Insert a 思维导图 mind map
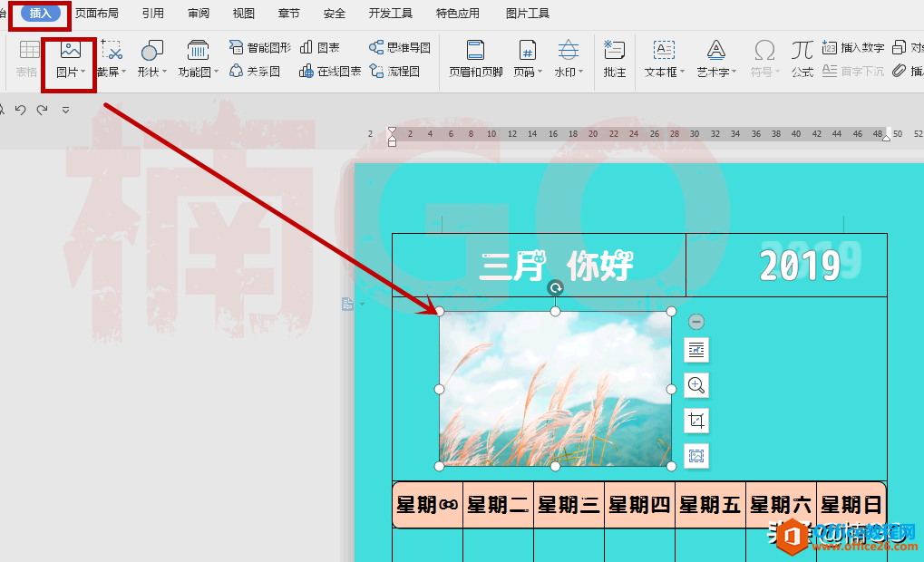924x562 pixels. coord(400,48)
